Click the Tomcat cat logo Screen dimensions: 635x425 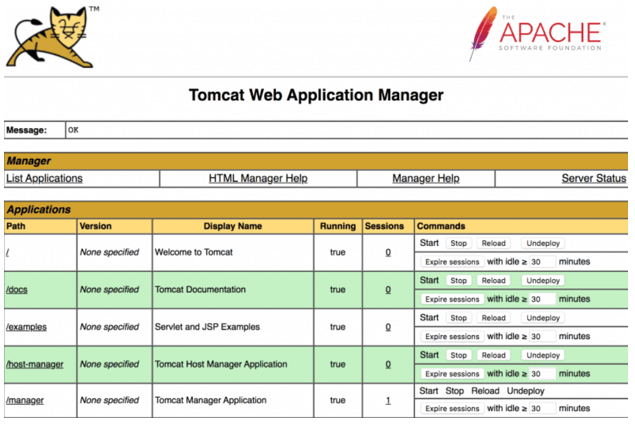coord(51,37)
